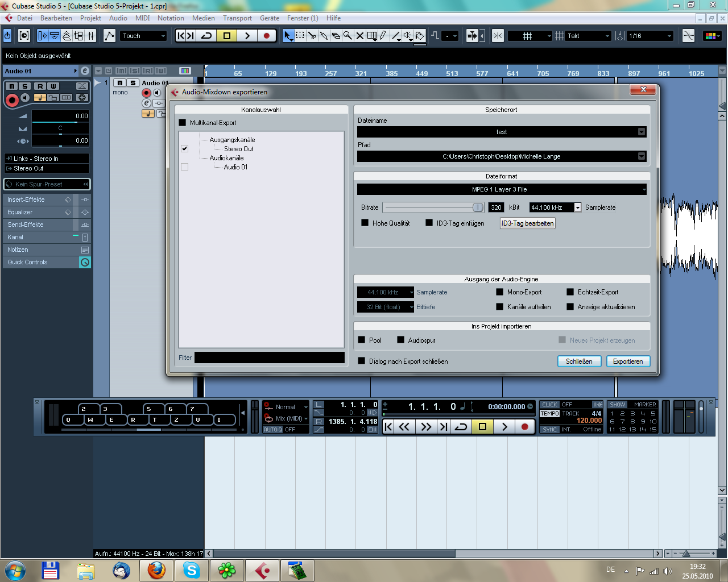Toggle the Autoscroll icon in toolbar
The height and width of the screenshot is (582, 728).
tap(473, 36)
